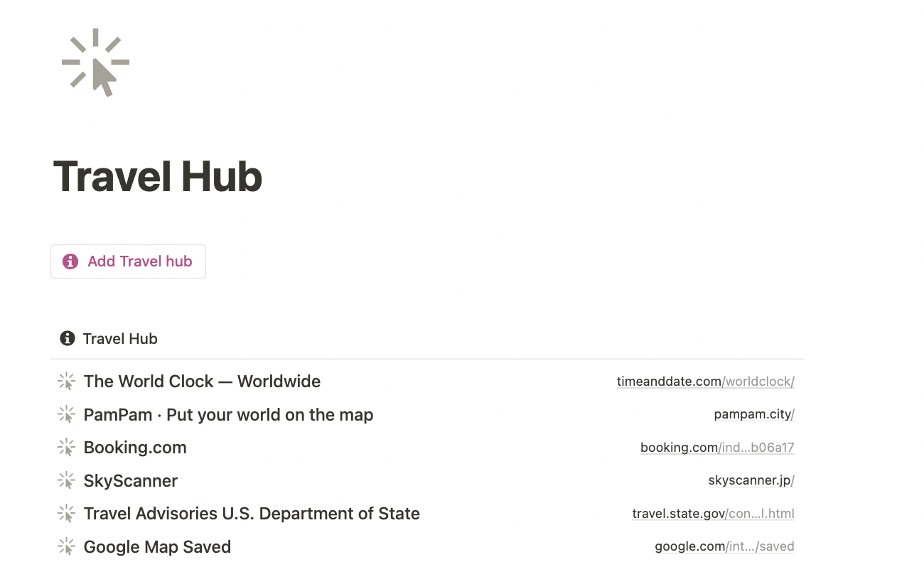Open Travel Advisories U.S. Department of State
This screenshot has height=567, width=924.
pos(252,514)
